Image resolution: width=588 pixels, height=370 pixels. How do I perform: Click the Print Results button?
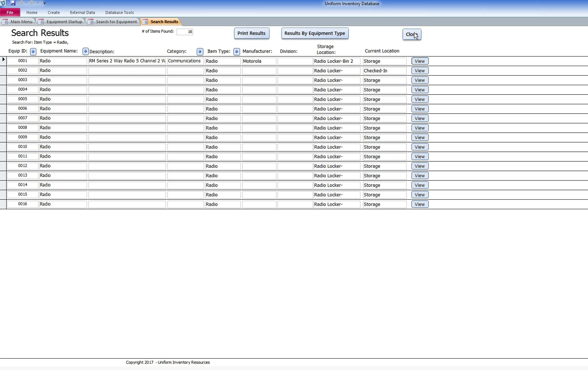click(x=251, y=33)
